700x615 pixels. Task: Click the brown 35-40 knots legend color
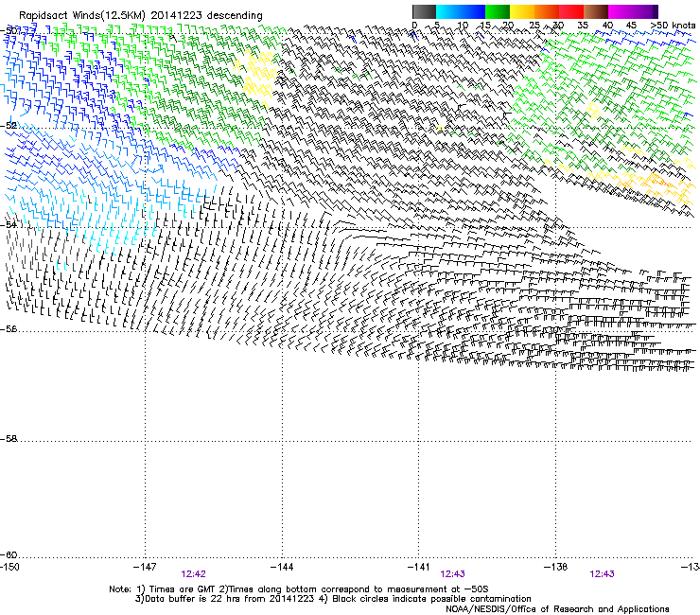pyautogui.click(x=596, y=11)
